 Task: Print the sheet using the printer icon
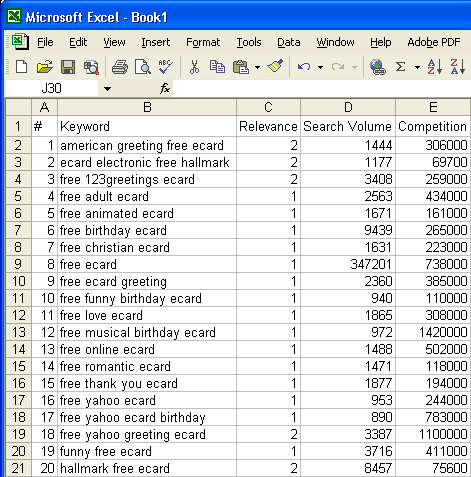120,67
